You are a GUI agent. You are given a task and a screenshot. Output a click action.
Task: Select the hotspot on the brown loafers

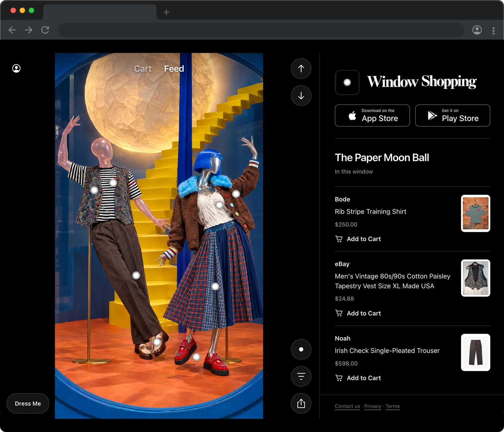(157, 342)
